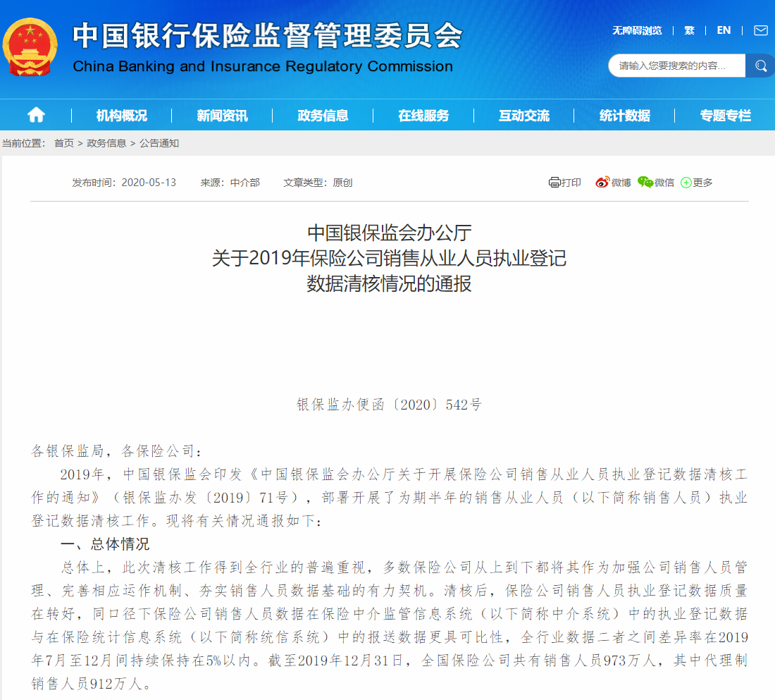Open 公告通知 breadcrumb link
775x700 pixels.
[159, 143]
